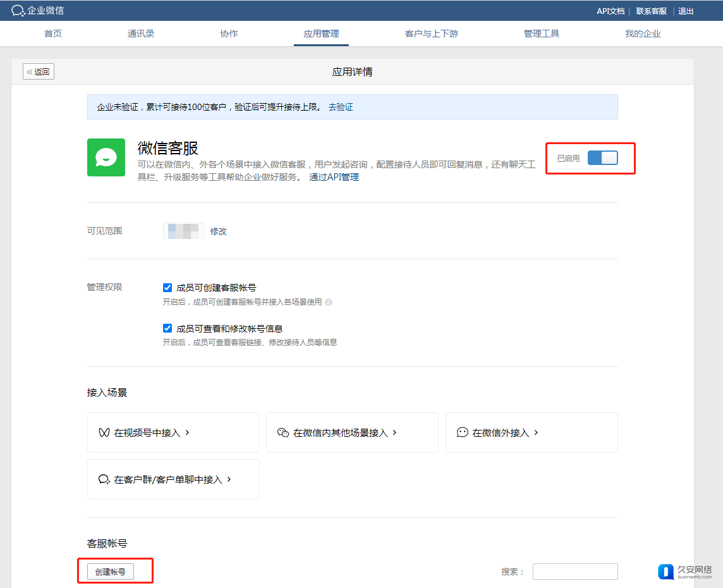
Task: Click the info icon beside 成员可创建客服帐号 description
Action: 329,302
